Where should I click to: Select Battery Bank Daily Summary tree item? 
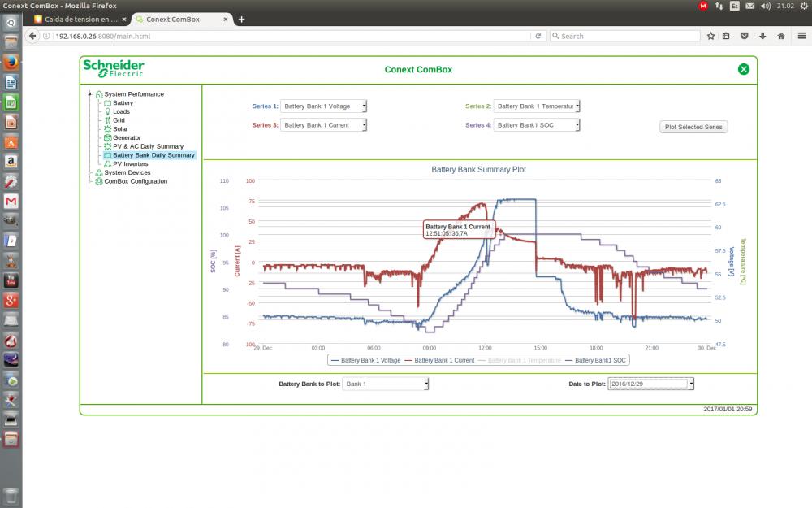153,155
